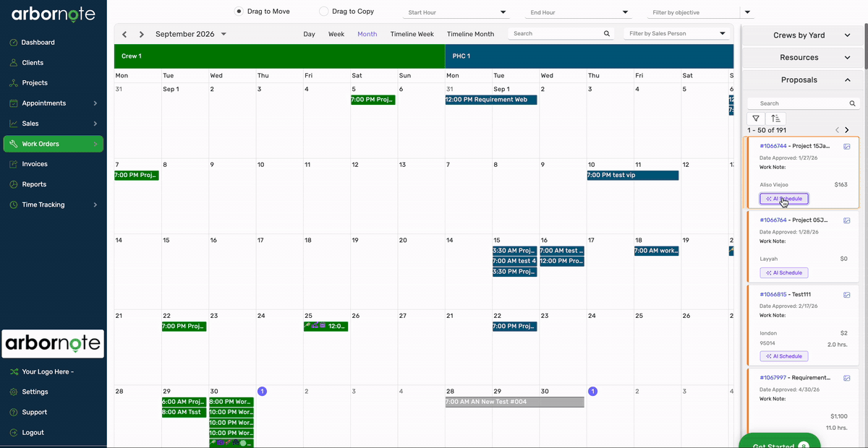Click the Settings gear icon

(14, 392)
